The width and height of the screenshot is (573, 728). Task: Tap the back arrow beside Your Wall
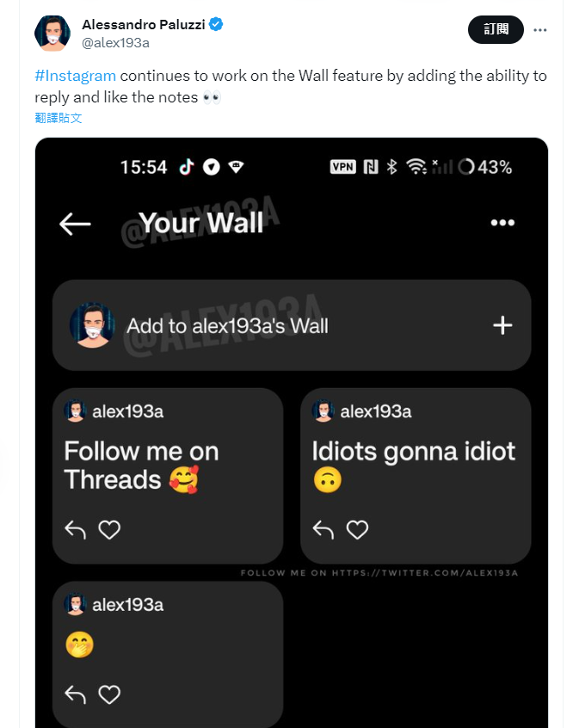point(75,224)
